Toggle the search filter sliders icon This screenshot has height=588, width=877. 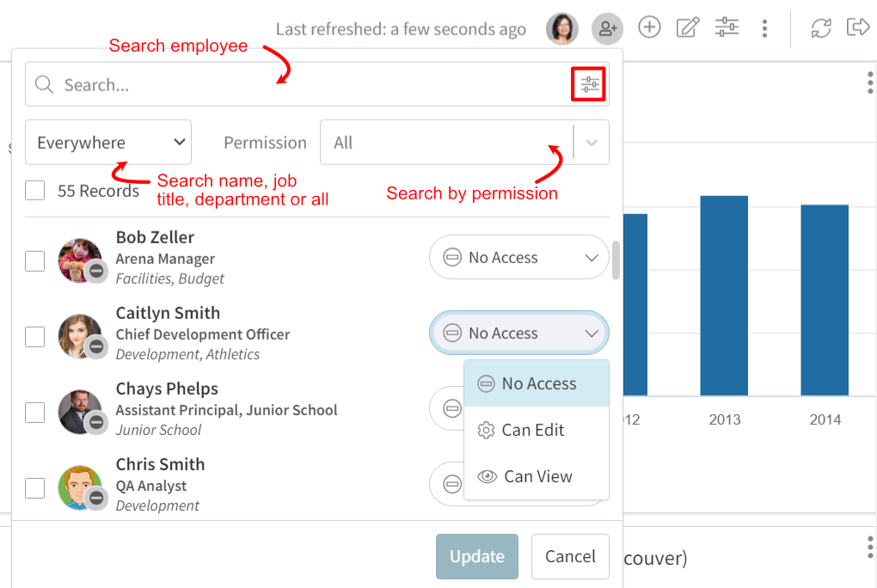[588, 84]
